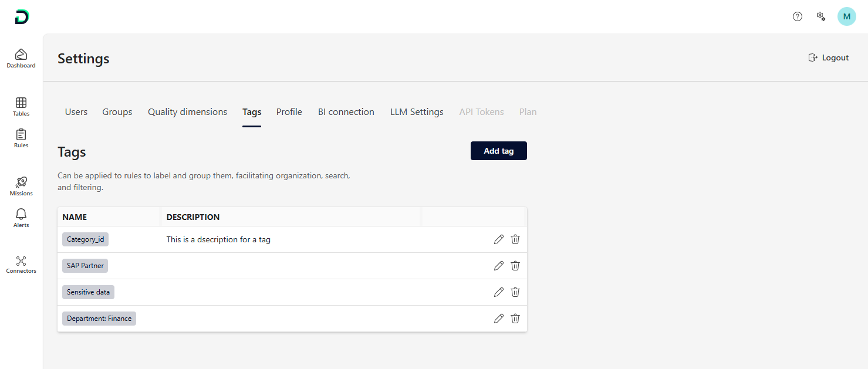This screenshot has width=868, height=369.
Task: Switch to the Quality dimensions tab
Action: pos(187,112)
